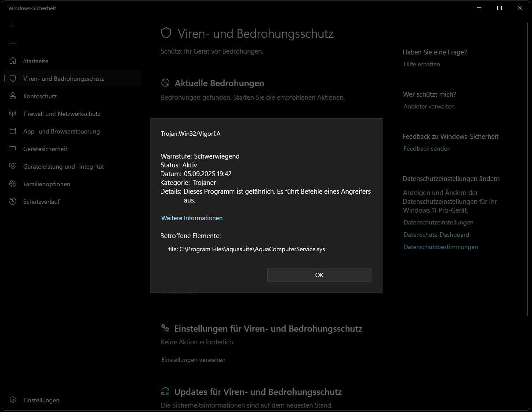This screenshot has height=412, width=532.
Task: Minimize the Windows-Sicherheit window
Action: tap(479, 8)
